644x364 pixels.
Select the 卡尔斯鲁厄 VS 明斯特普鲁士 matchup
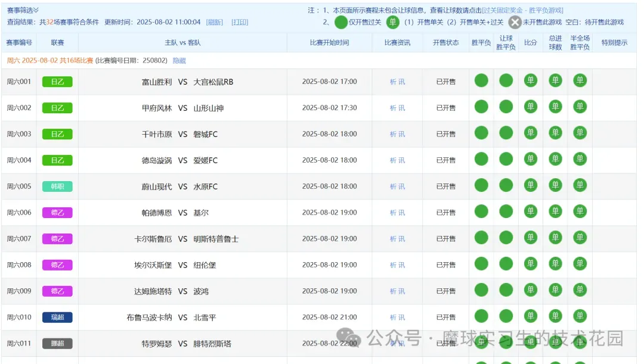coord(187,239)
